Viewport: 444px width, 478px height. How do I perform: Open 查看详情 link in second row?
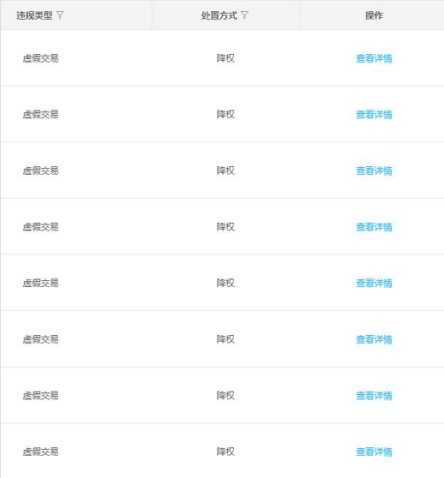pyautogui.click(x=374, y=114)
